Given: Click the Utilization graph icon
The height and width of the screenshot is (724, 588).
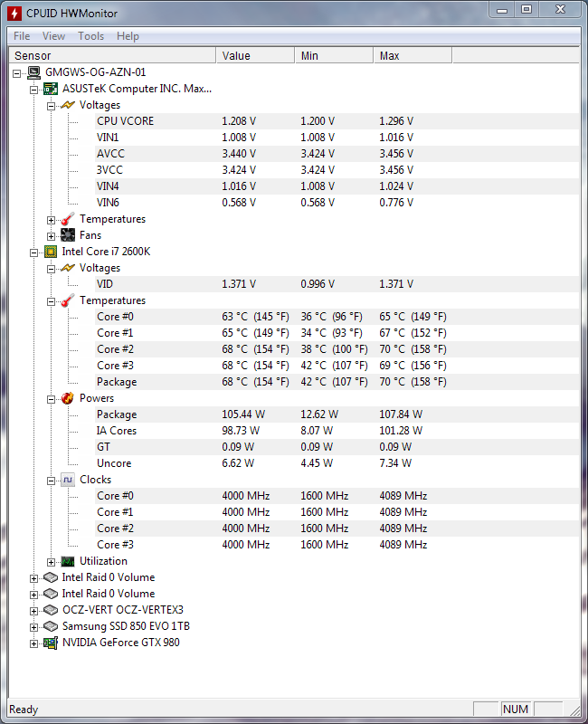Looking at the screenshot, I should point(68,561).
